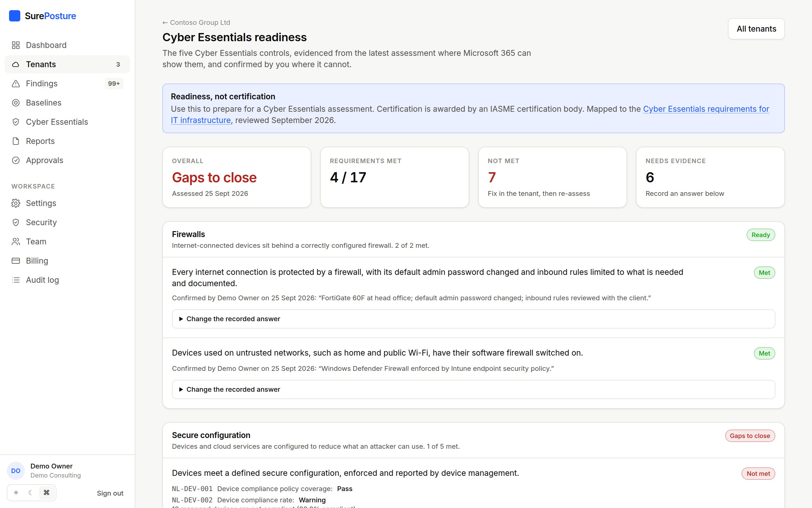
Task: Click the Tenants cloud icon
Action: coord(16,64)
